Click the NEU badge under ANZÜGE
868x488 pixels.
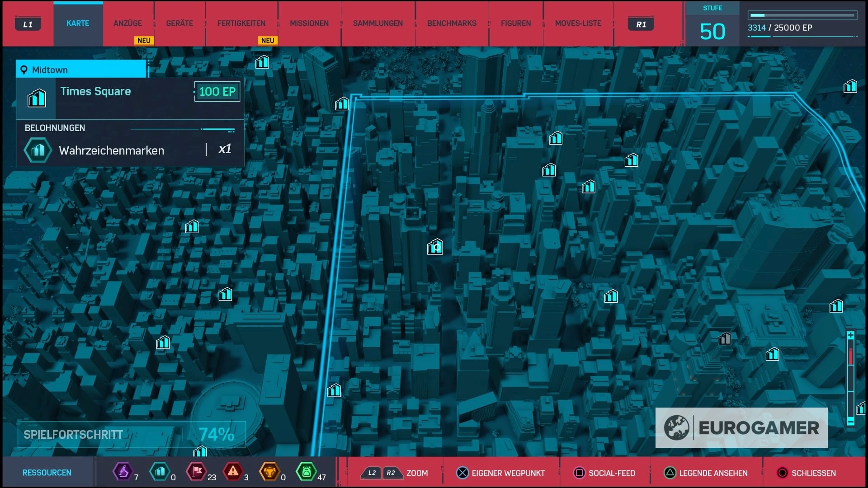click(144, 40)
